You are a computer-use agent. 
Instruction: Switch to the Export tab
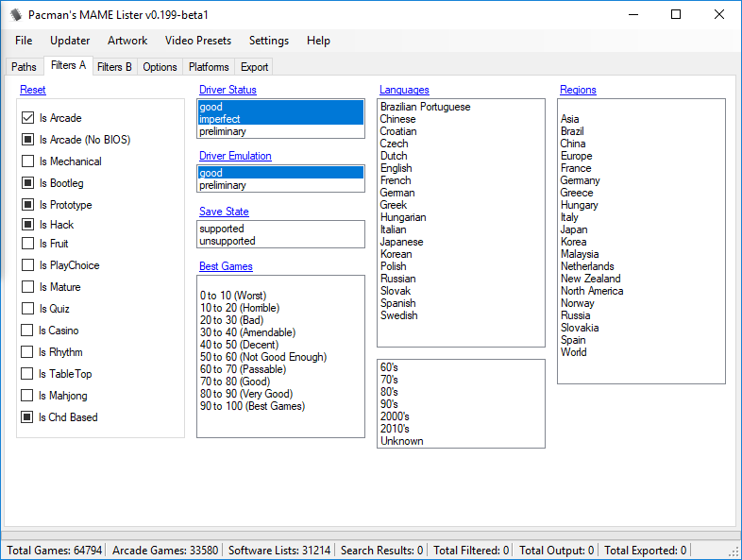(255, 67)
